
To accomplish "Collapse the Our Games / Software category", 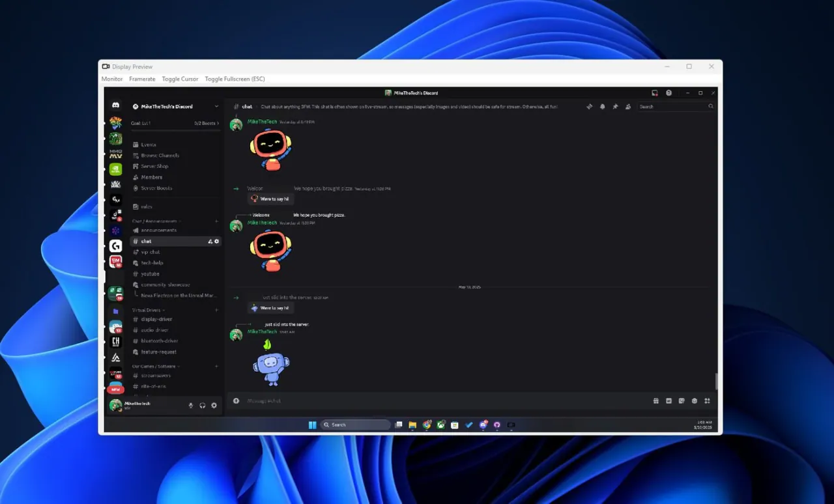I will [x=155, y=366].
